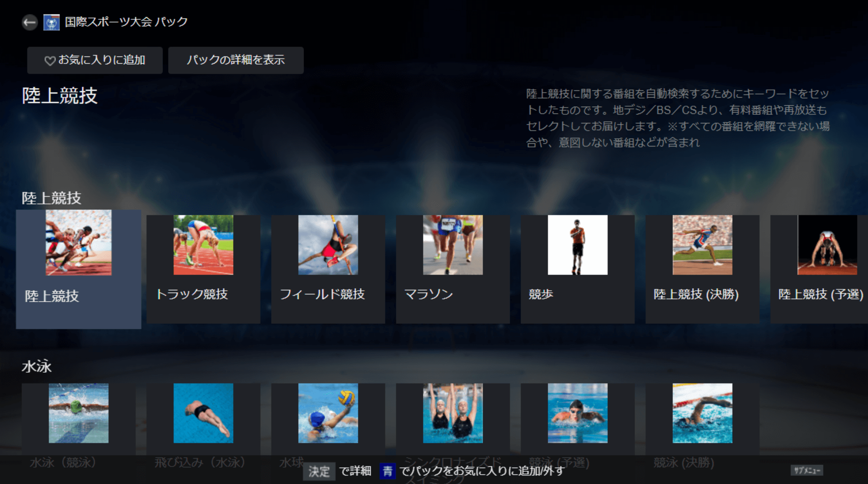Add pack to favorites with お気に入りに追加
868x484 pixels.
point(95,60)
